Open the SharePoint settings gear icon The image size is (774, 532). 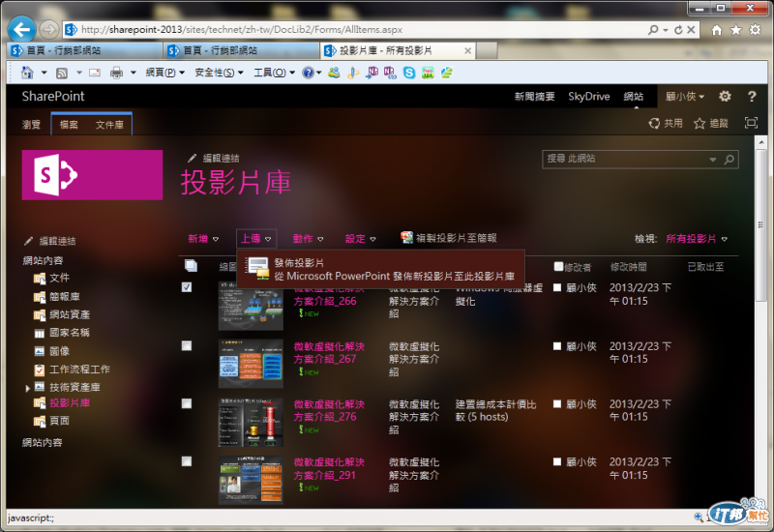[x=725, y=96]
